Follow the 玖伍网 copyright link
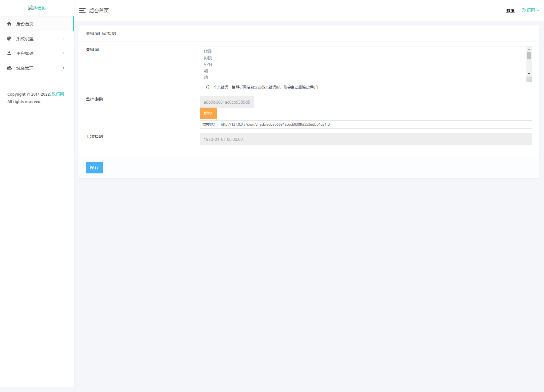This screenshot has width=544, height=392. pos(58,94)
